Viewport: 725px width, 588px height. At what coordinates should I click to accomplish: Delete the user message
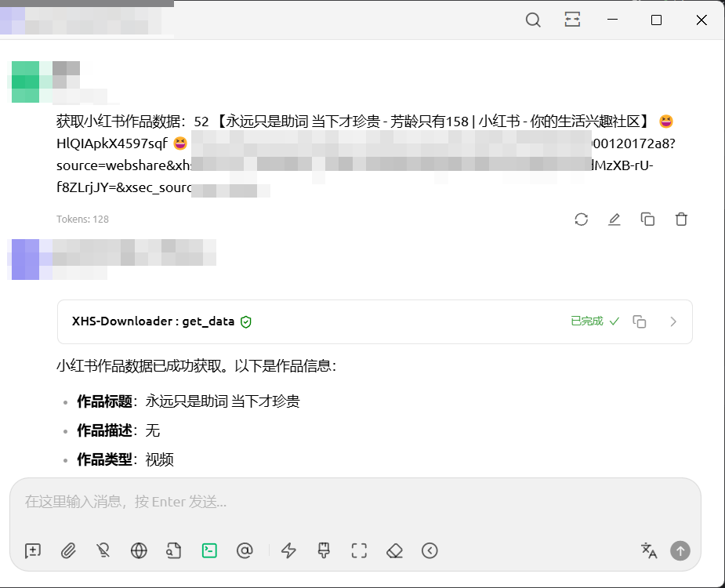click(681, 220)
